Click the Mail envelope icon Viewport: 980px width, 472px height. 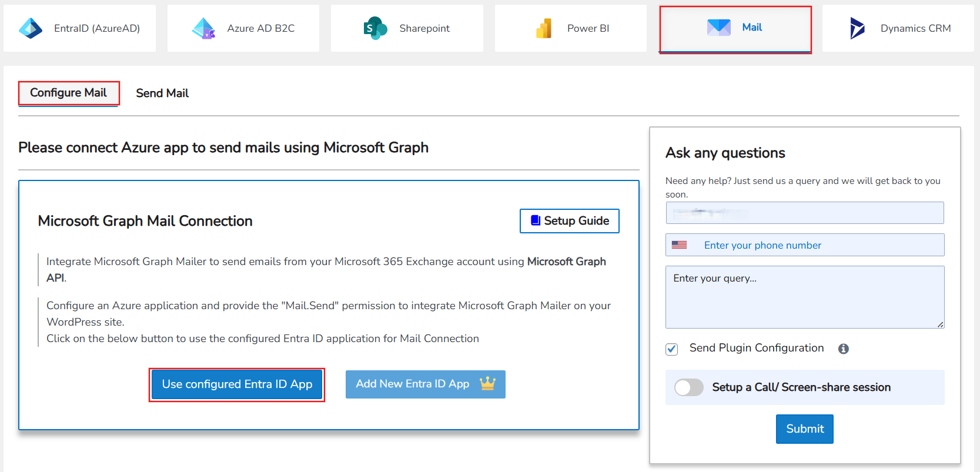718,27
